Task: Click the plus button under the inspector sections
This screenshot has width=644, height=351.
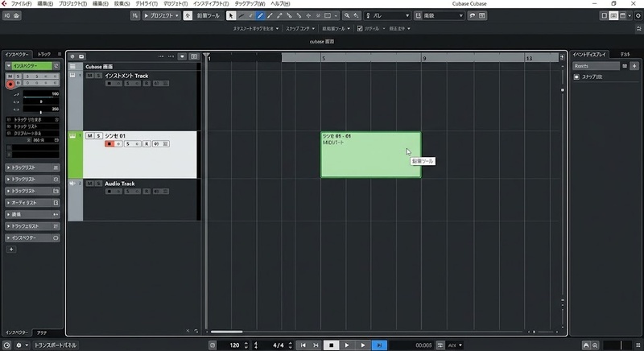Action: click(11, 250)
